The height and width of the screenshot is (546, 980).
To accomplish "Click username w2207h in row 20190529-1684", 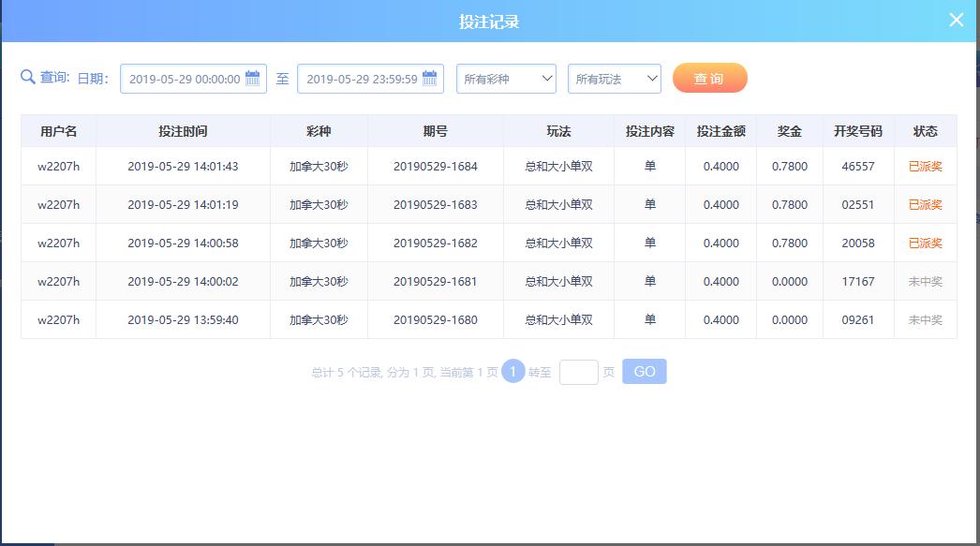I will (x=59, y=166).
